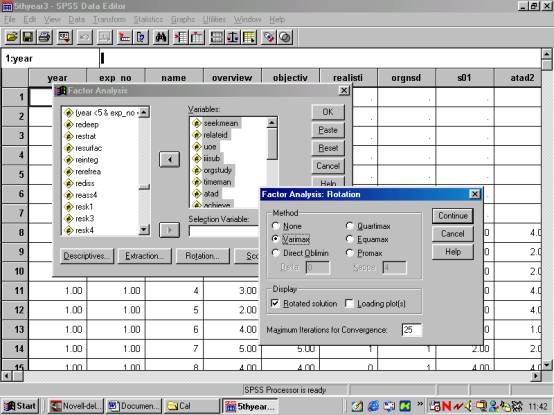Screen dimensions: 554x415
Task: Select the Varimax rotation method
Action: [276, 239]
